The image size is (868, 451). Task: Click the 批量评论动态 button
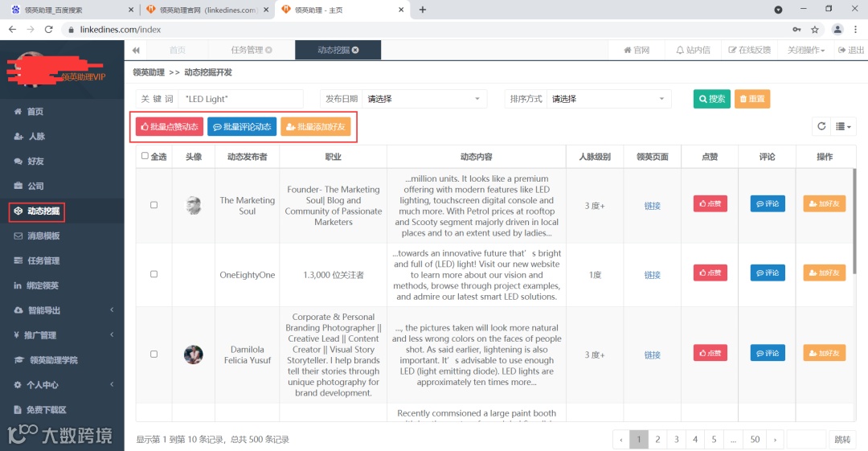(x=242, y=127)
